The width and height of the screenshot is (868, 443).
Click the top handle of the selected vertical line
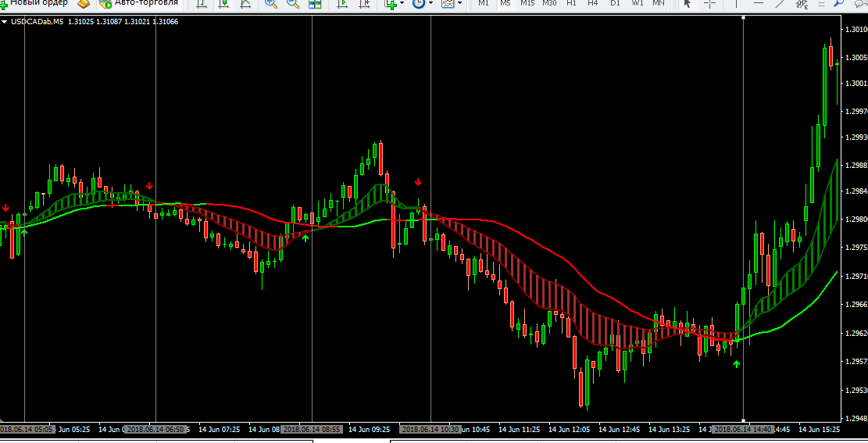point(743,18)
